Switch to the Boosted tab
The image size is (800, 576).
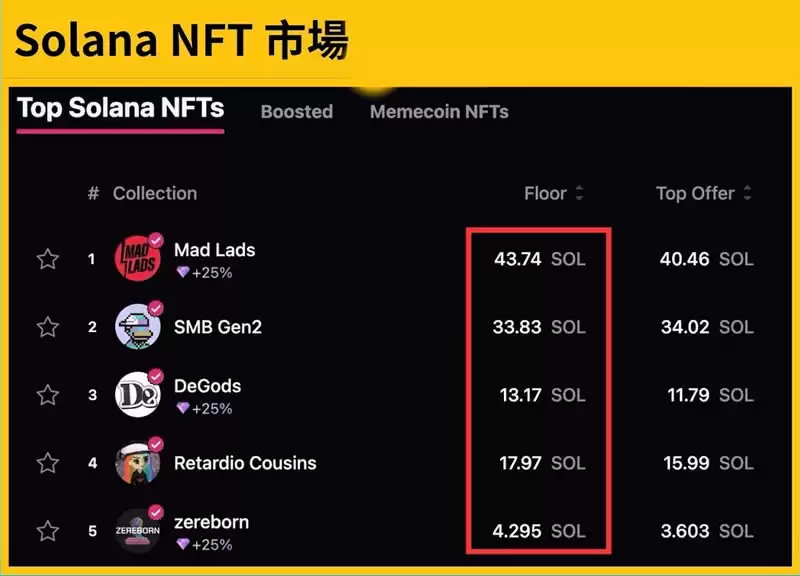296,112
